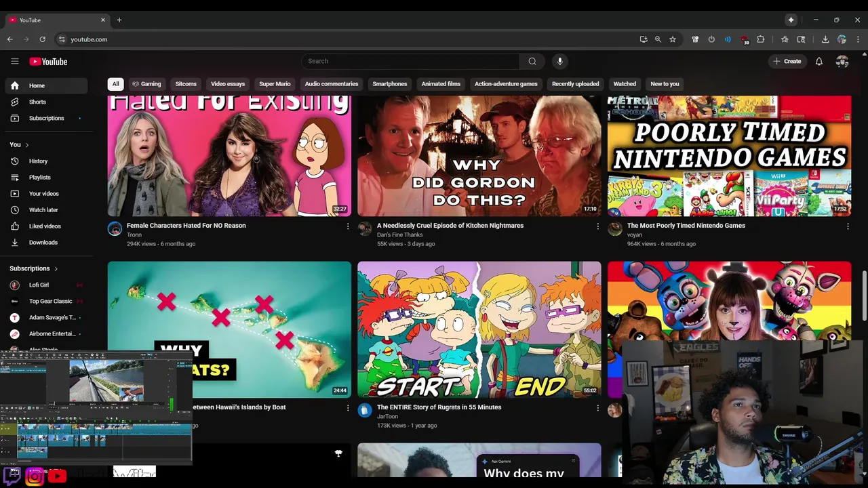Open Top Gear Classic subscription
This screenshot has width=868, height=488.
46,301
